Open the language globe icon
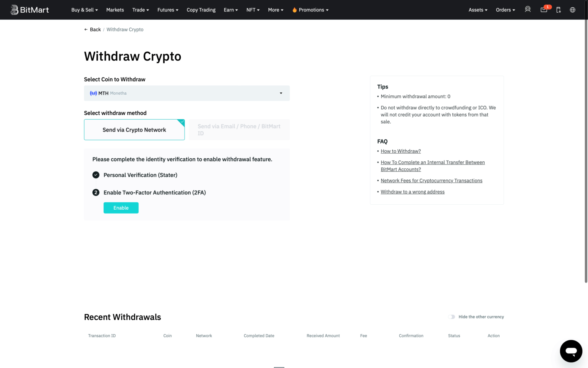 click(x=573, y=10)
